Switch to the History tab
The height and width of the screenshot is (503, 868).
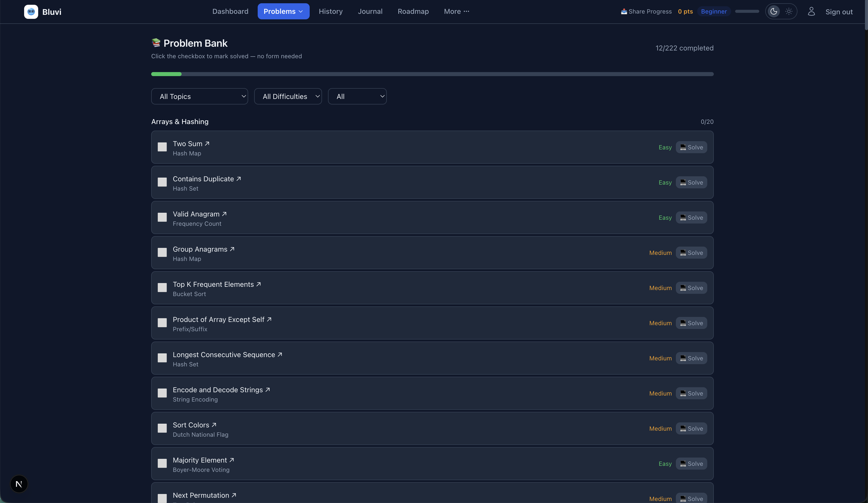(x=331, y=11)
